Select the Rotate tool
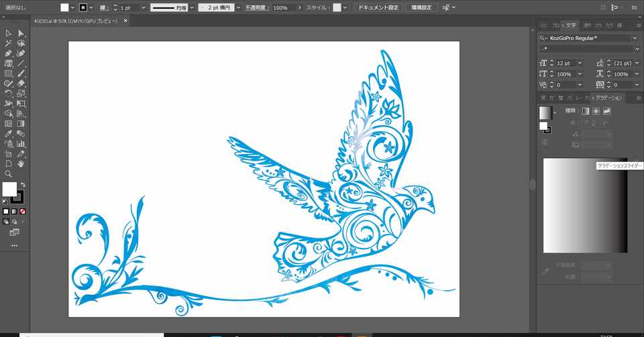This screenshot has width=644, height=337. point(8,94)
